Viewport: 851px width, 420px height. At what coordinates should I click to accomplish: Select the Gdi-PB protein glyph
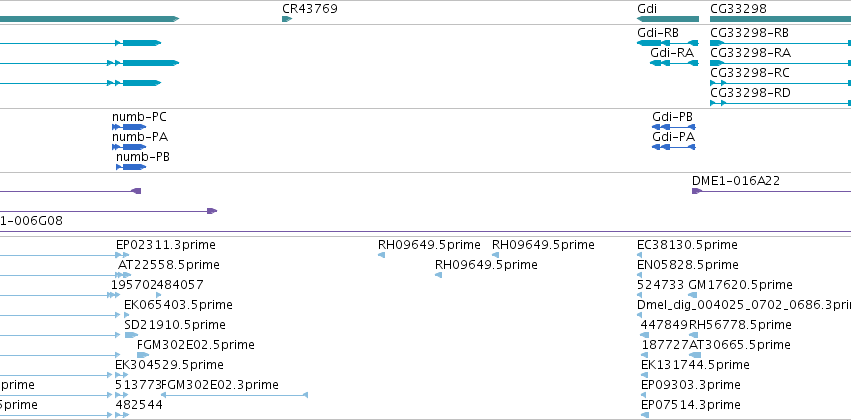click(x=674, y=127)
